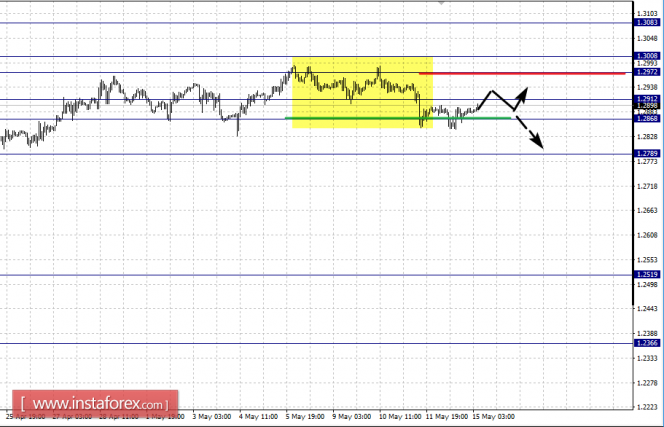The width and height of the screenshot is (664, 427).
Task: Click the 3 May 03:00 time label
Action: pos(212,417)
